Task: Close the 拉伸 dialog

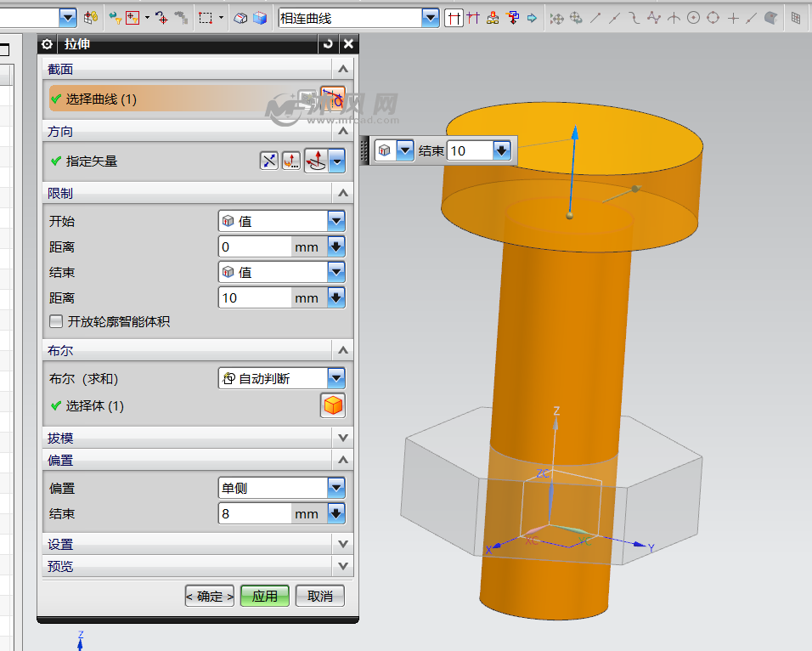Action: [x=348, y=44]
